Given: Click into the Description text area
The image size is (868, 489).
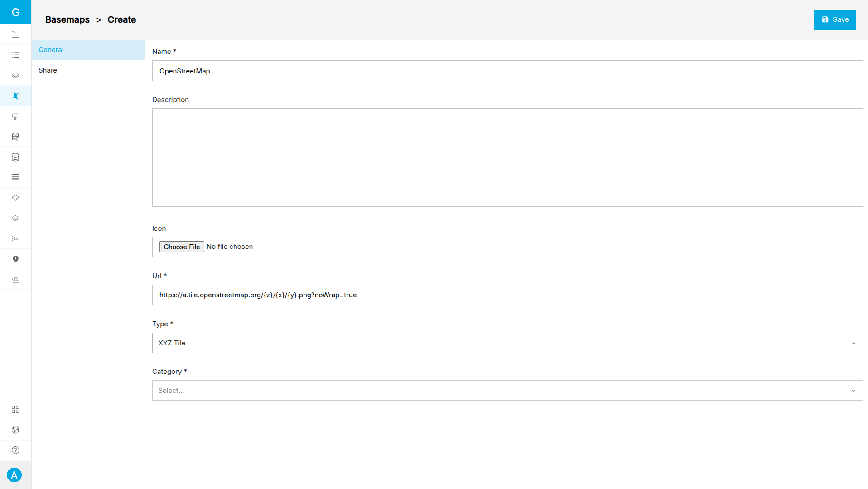Looking at the screenshot, I should 507,157.
